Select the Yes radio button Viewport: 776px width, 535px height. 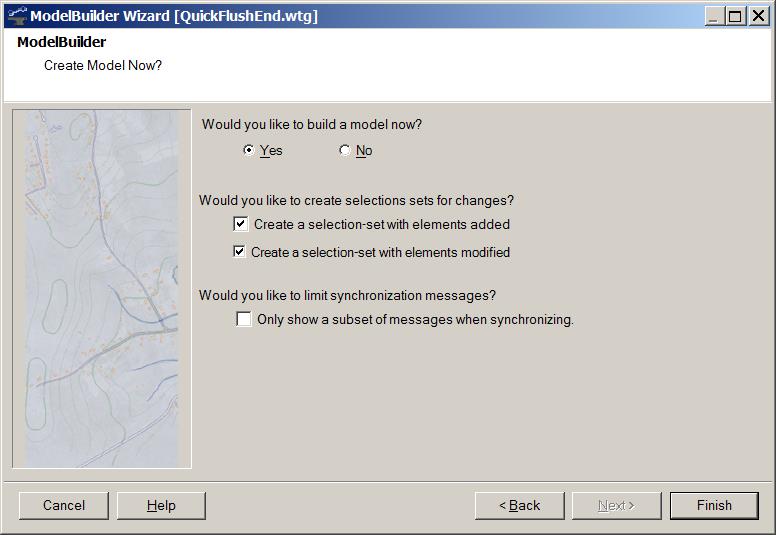point(249,150)
